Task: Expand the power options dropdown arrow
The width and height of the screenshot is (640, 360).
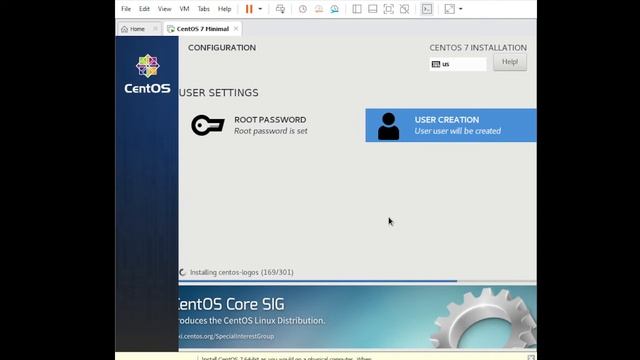Action: click(260, 9)
